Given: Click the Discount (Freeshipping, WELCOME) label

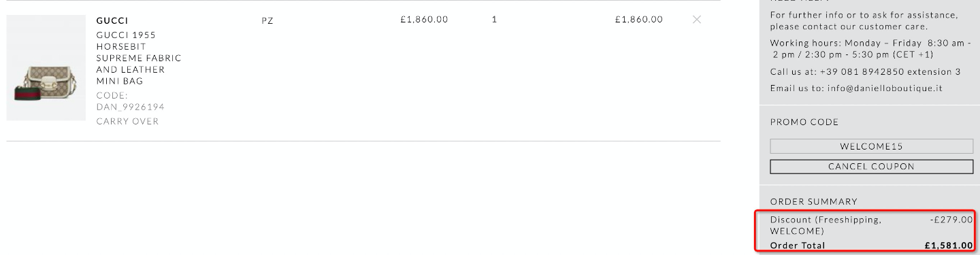Looking at the screenshot, I should coord(826,225).
